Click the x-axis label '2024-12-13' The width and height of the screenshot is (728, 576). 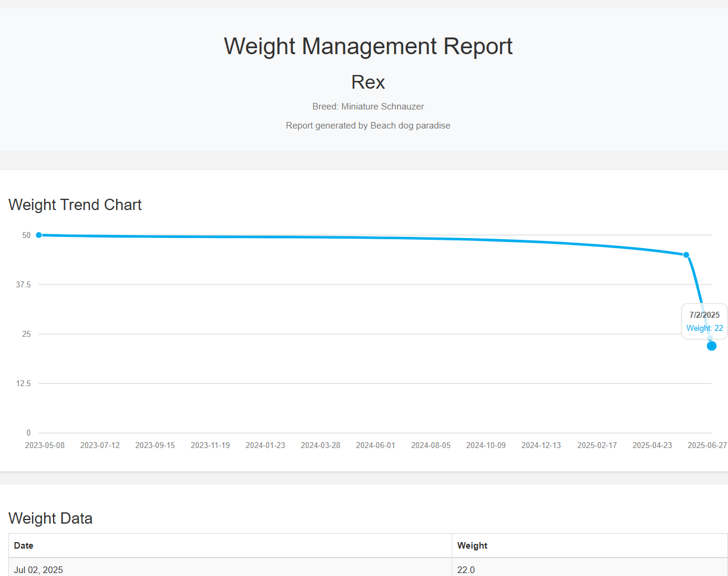click(541, 445)
